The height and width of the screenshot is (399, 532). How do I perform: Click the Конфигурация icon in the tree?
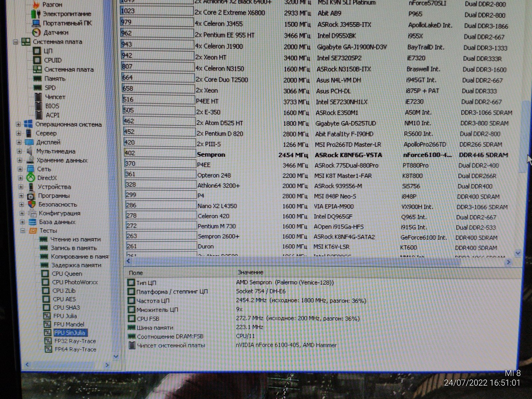tap(32, 213)
